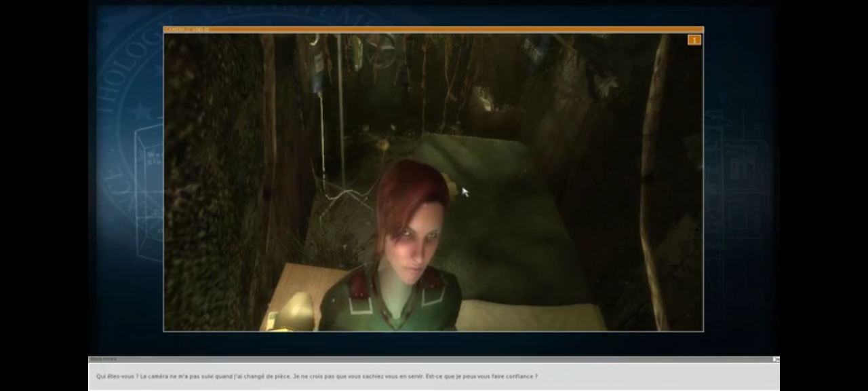Collapse the subtitles bar using its right-edge icon
Viewport: 868px width, 391px height.
[x=775, y=358]
